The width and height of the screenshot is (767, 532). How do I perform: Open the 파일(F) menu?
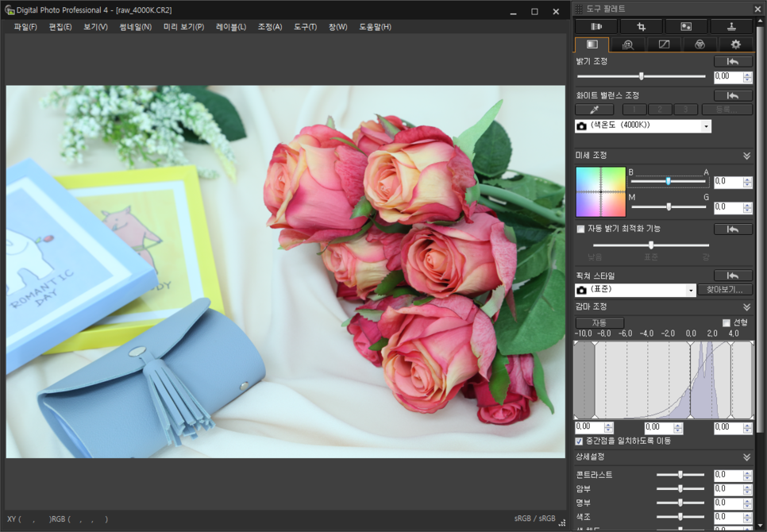point(25,27)
